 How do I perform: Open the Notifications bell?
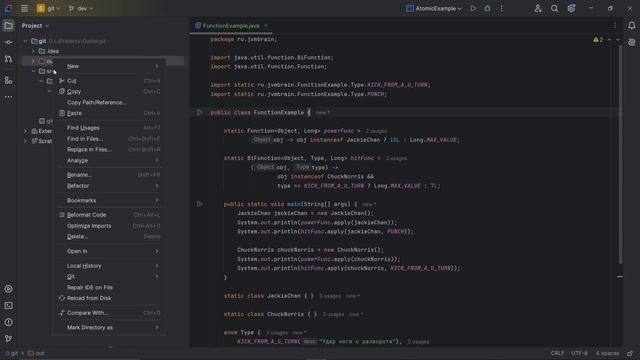point(631,26)
